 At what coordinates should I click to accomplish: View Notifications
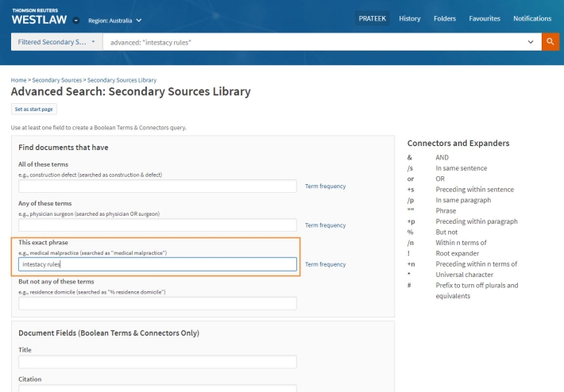point(532,18)
